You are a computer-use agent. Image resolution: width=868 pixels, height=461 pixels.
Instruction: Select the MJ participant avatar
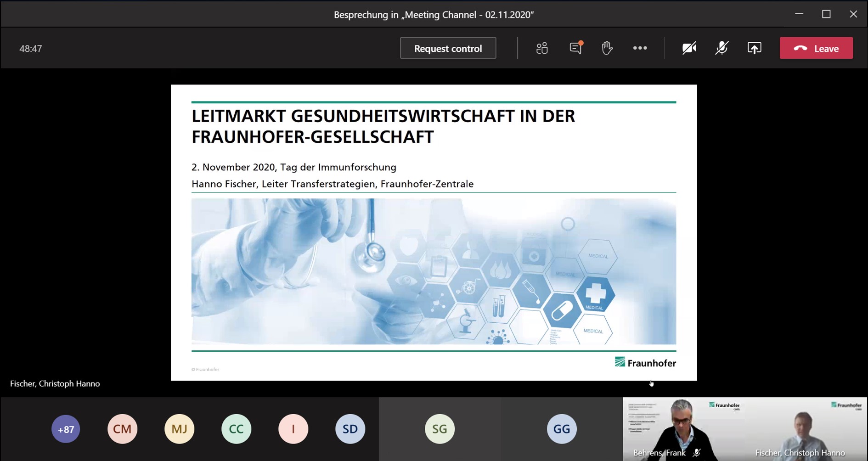point(179,429)
